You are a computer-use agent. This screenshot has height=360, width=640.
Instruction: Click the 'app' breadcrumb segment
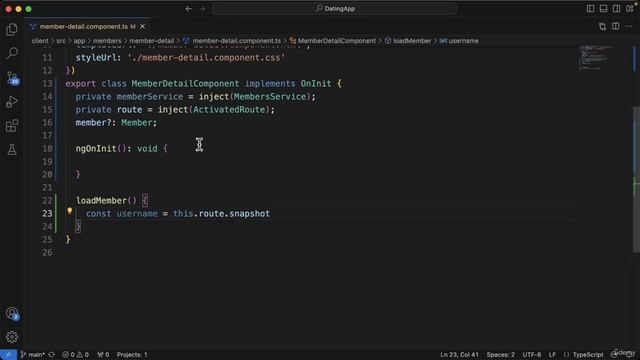[79, 41]
